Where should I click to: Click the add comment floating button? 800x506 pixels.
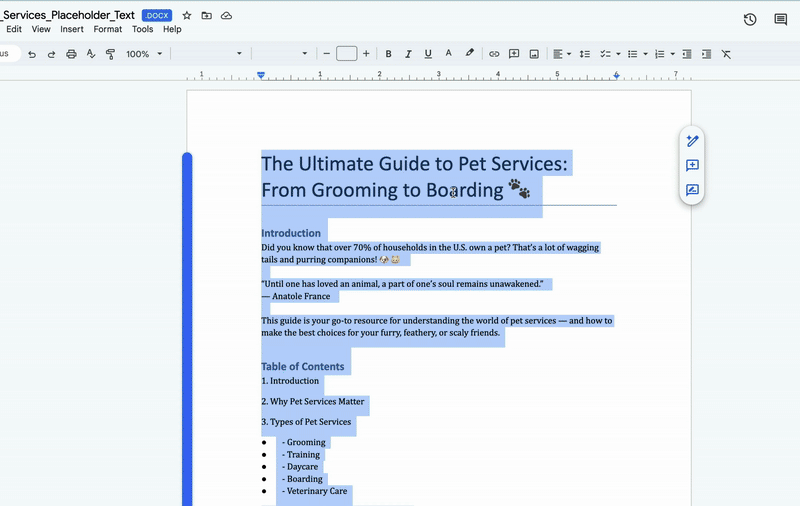pyautogui.click(x=692, y=166)
